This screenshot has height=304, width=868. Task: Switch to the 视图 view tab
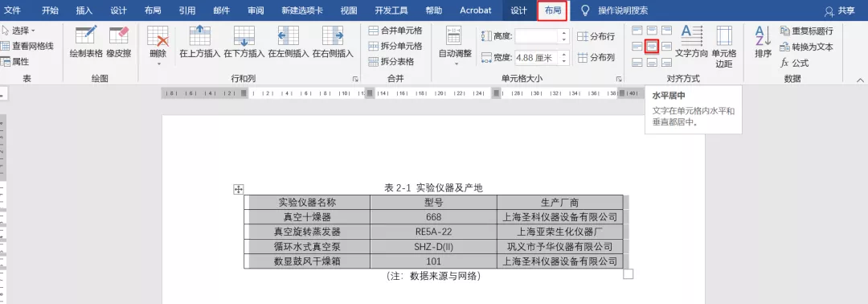(x=349, y=10)
